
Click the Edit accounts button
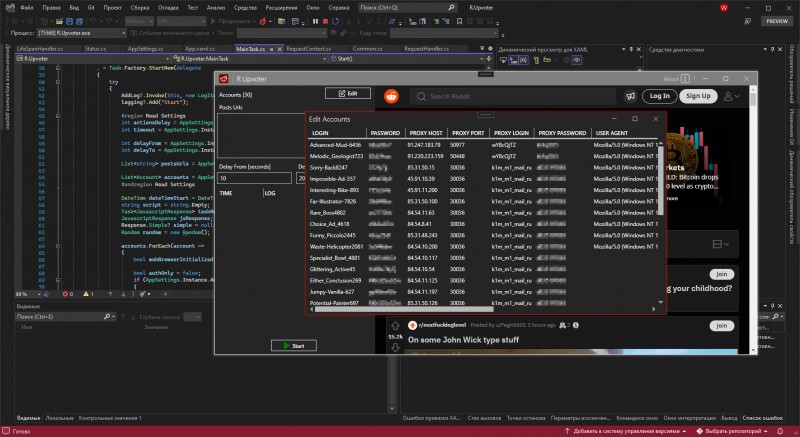pyautogui.click(x=348, y=93)
